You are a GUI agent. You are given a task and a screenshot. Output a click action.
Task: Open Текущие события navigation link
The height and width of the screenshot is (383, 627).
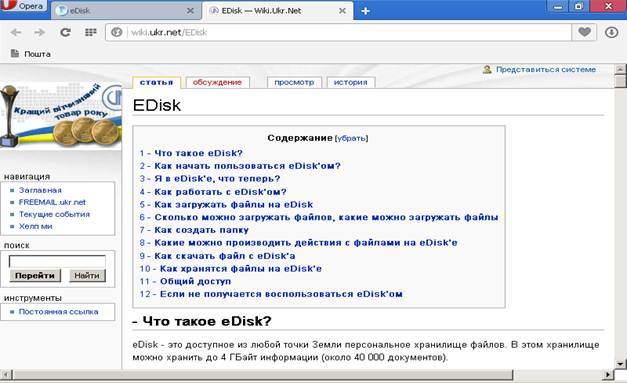(54, 214)
